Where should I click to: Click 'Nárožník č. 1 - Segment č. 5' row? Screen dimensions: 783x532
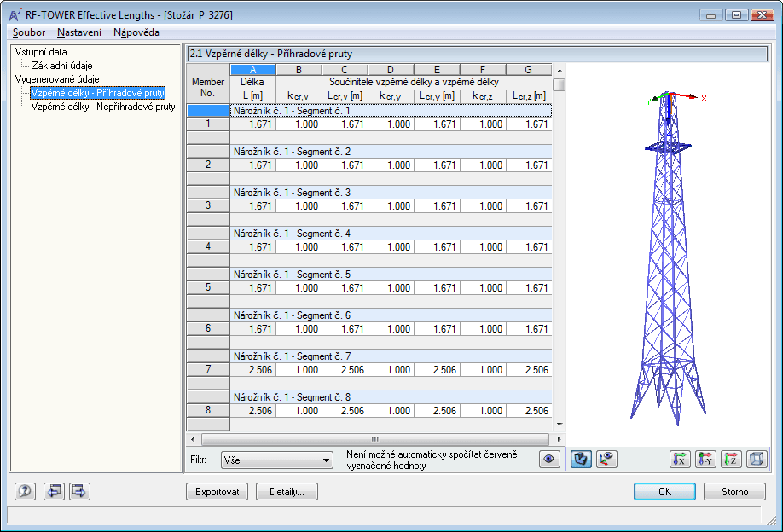point(391,275)
